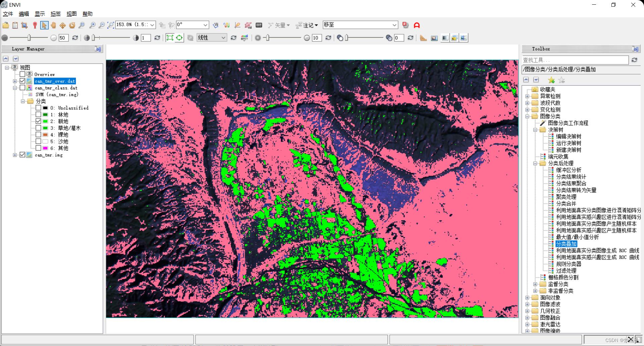The height and width of the screenshot is (346, 644).
Task: Open the 过滤处理 tool
Action: pos(566,271)
